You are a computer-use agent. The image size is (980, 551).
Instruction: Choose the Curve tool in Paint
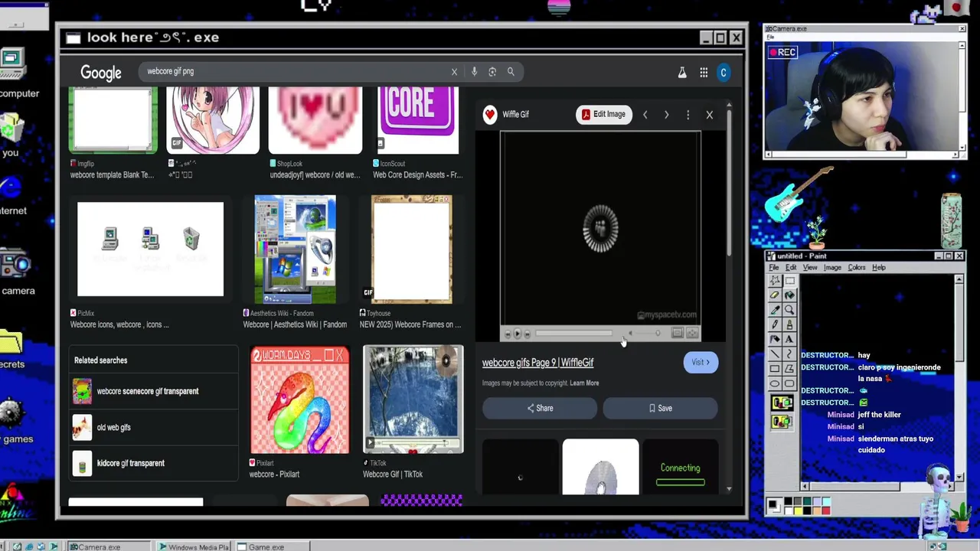point(789,354)
